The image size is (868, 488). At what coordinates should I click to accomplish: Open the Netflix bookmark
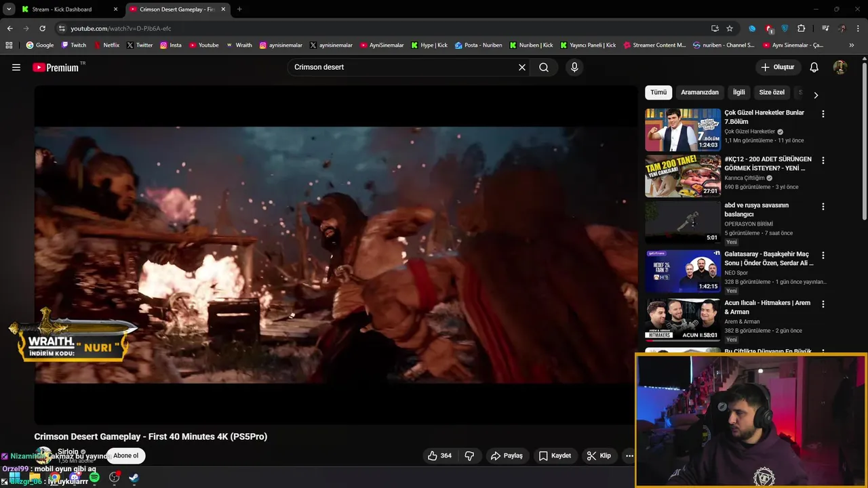tap(106, 45)
